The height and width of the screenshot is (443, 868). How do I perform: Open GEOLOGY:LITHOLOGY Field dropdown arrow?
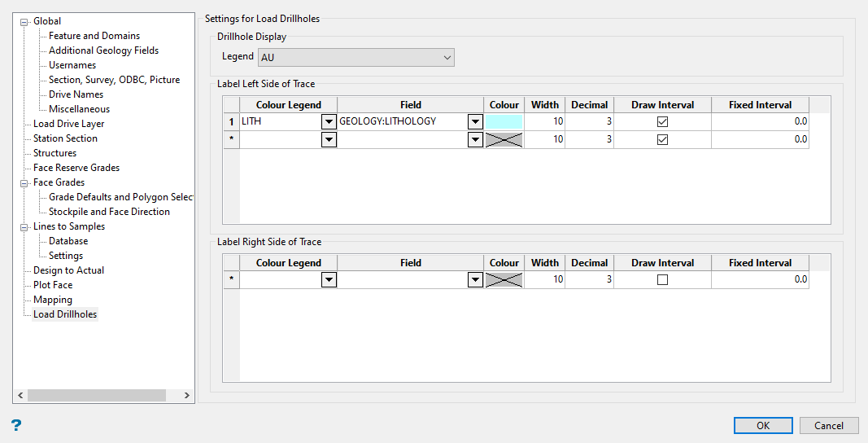point(475,121)
